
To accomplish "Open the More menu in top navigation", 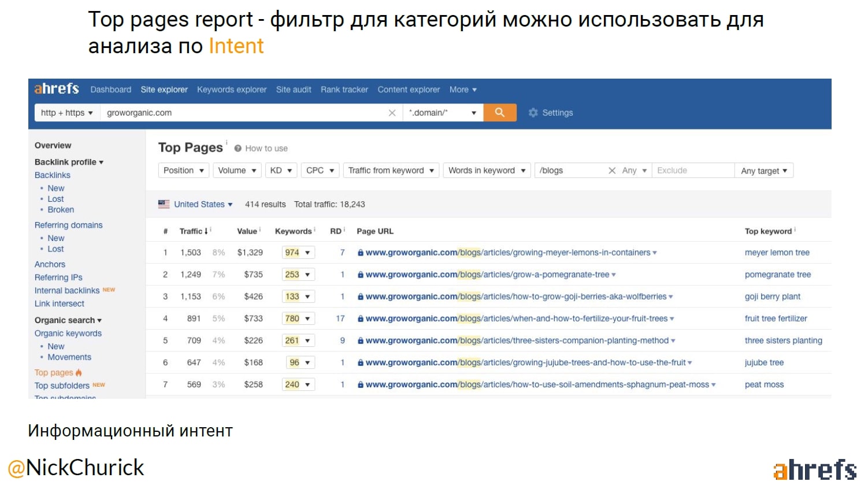I will 463,90.
